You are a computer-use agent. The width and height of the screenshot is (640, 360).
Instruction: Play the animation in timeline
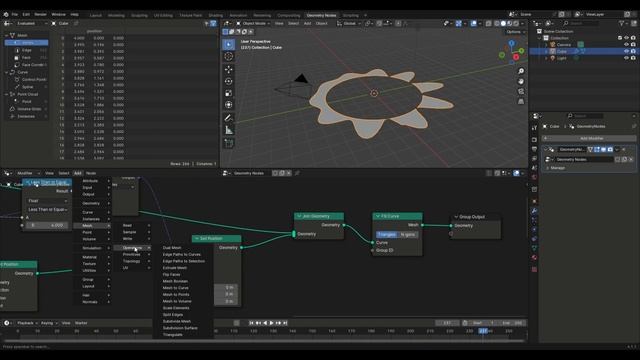click(x=272, y=323)
